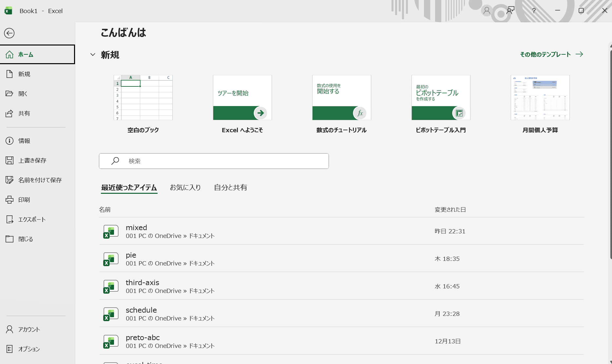The width and height of the screenshot is (612, 364).
Task: Open the エクスポート export page
Action: pos(31,219)
